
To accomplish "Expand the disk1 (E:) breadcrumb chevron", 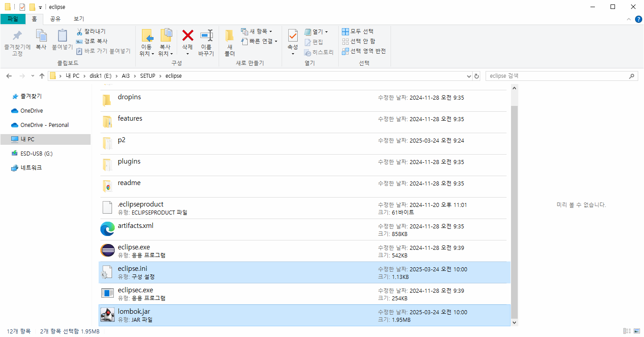I will click(117, 76).
